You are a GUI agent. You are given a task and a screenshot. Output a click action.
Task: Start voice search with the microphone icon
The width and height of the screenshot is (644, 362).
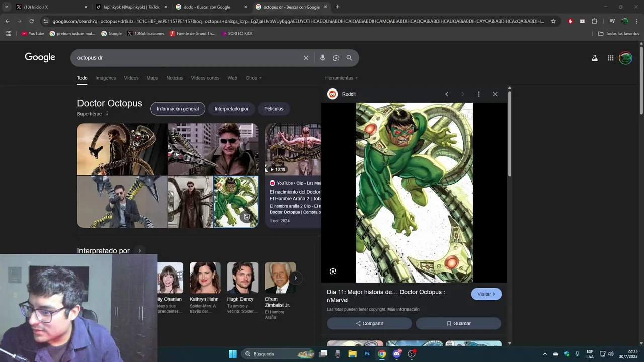[323, 58]
